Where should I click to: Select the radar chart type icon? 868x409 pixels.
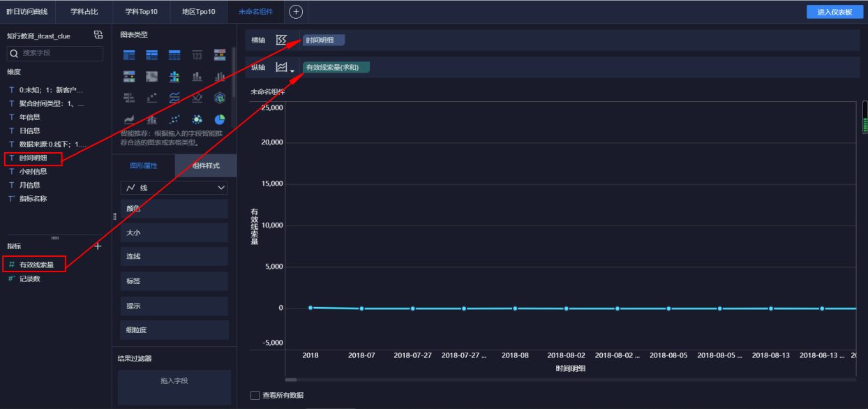coord(220,98)
